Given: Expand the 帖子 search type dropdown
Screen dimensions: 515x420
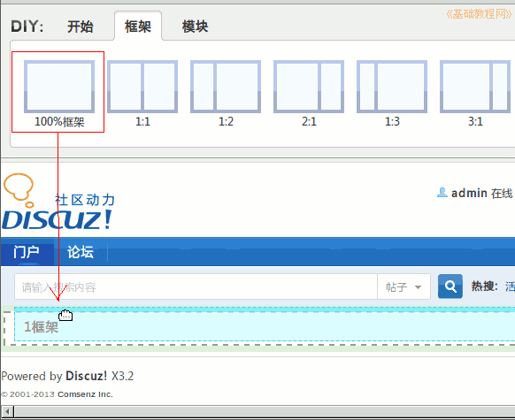Looking at the screenshot, I should 404,286.
